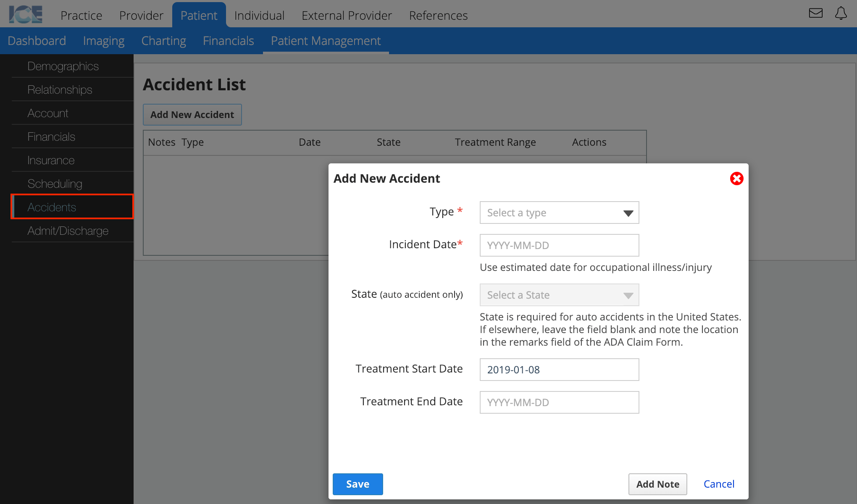Screen dimensions: 857x504
Task: Open the Individual tab
Action: click(259, 16)
